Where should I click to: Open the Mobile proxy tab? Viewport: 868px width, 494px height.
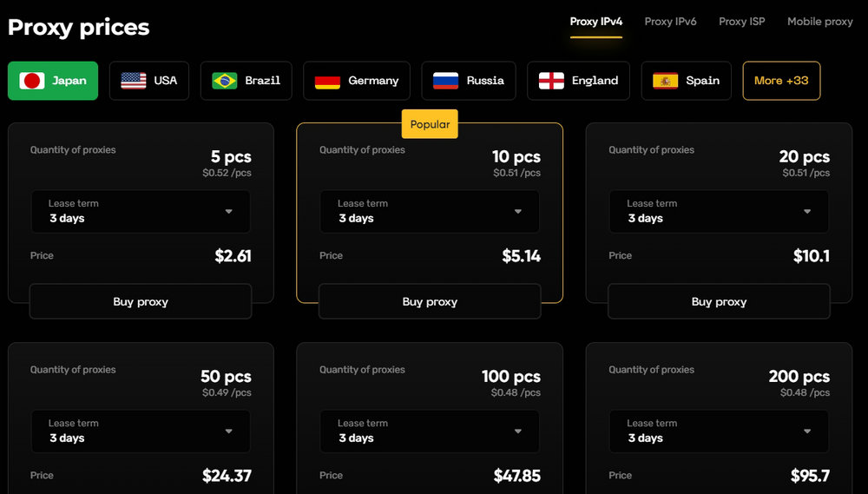tap(820, 22)
